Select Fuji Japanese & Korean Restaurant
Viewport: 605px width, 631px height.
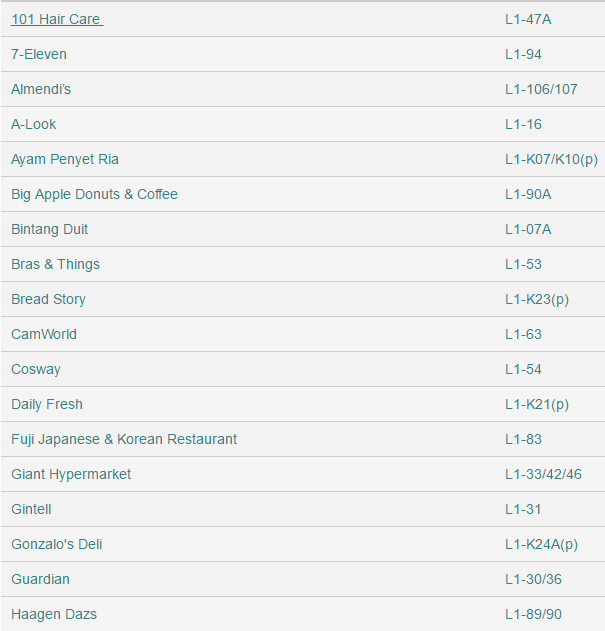point(124,439)
